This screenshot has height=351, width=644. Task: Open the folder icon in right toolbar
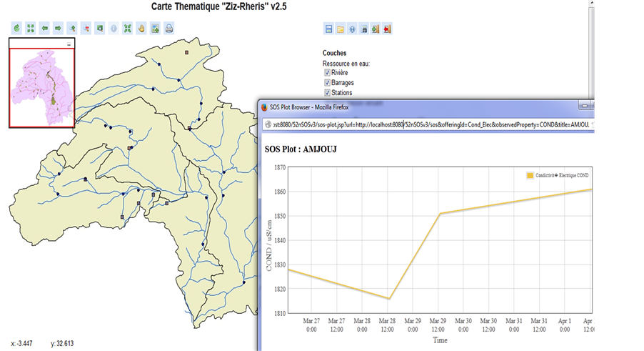tap(341, 29)
